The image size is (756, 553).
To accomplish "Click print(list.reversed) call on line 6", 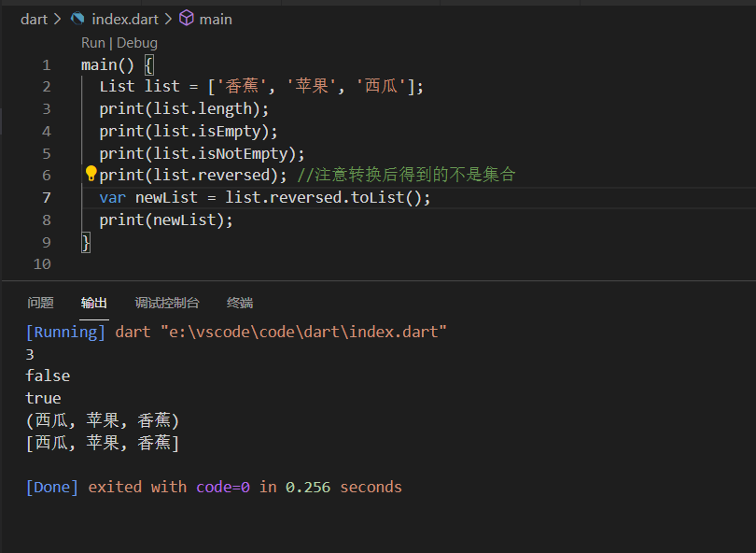I will [193, 175].
